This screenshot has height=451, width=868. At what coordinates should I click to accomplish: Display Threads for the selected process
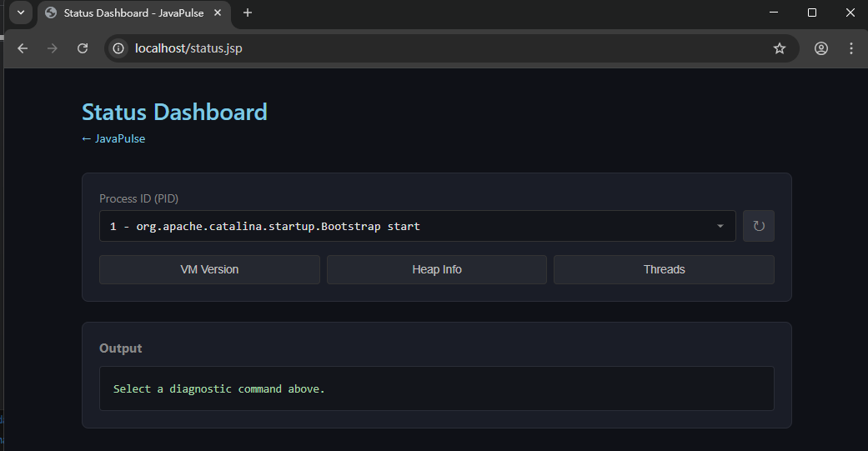pos(664,270)
